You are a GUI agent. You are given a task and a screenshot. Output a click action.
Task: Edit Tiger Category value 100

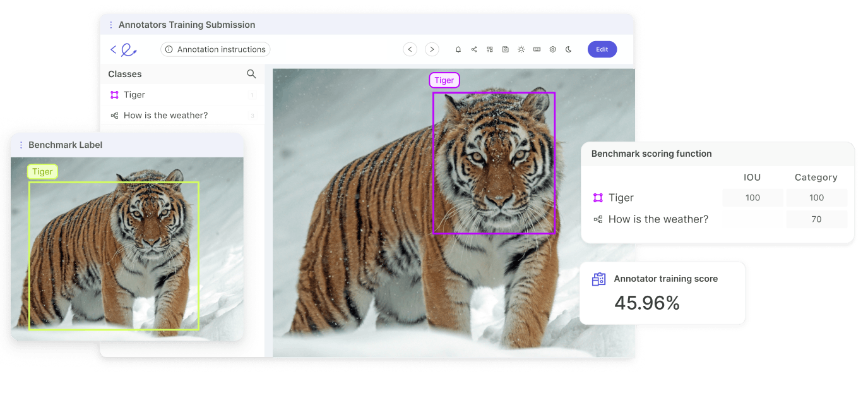point(817,198)
